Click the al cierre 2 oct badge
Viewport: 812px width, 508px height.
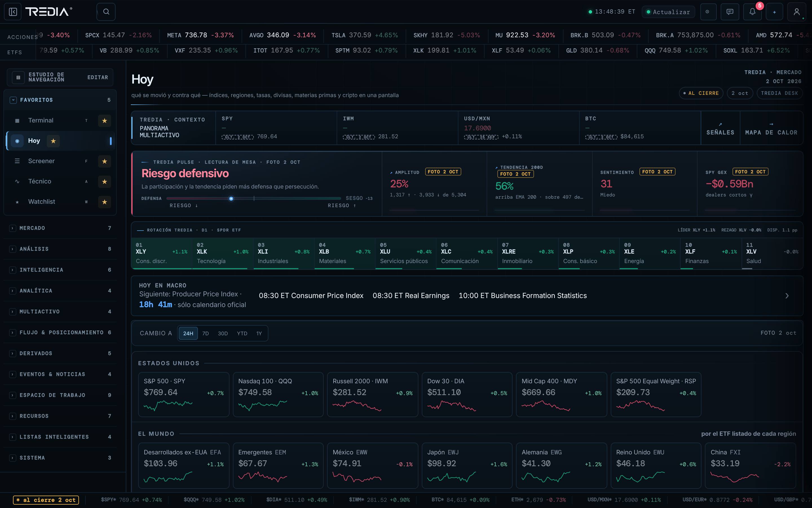[46, 500]
